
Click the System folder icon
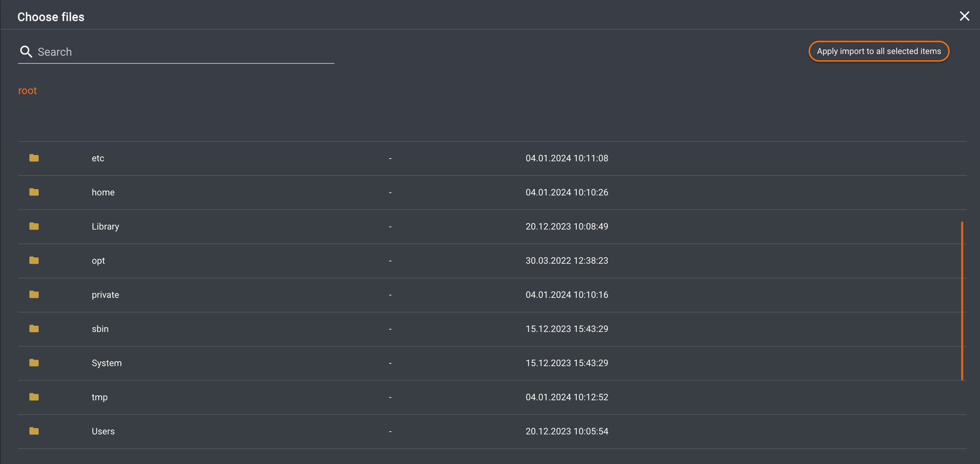tap(34, 363)
